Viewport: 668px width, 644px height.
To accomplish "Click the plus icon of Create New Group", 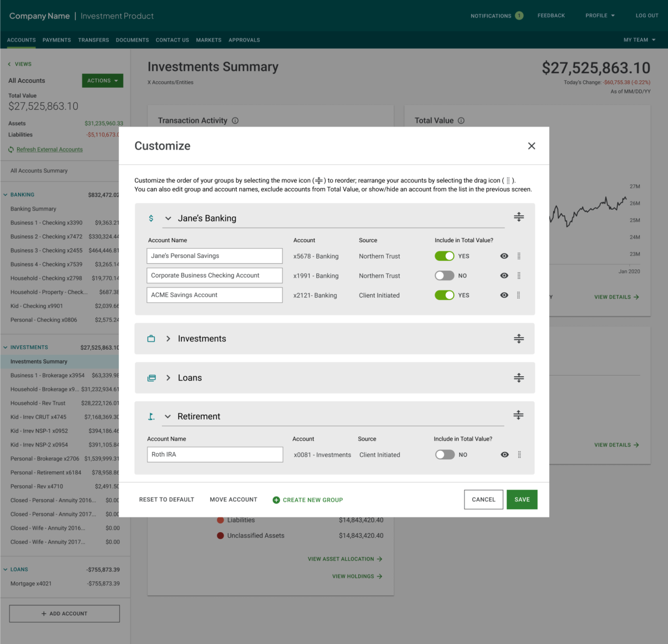I will click(276, 500).
